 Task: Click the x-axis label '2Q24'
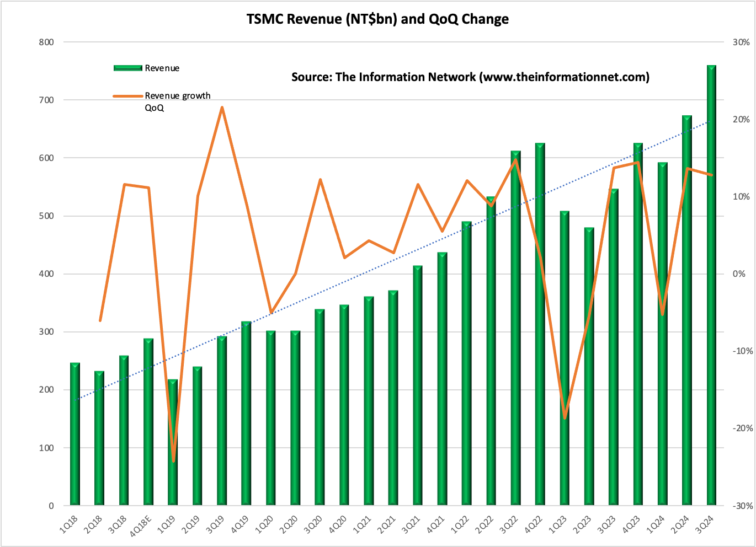(679, 523)
